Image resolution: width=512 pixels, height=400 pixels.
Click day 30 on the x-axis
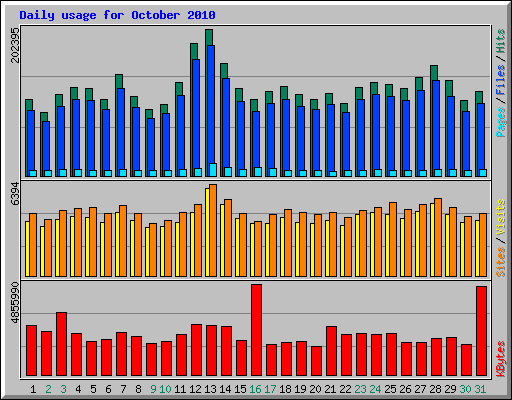click(x=465, y=389)
